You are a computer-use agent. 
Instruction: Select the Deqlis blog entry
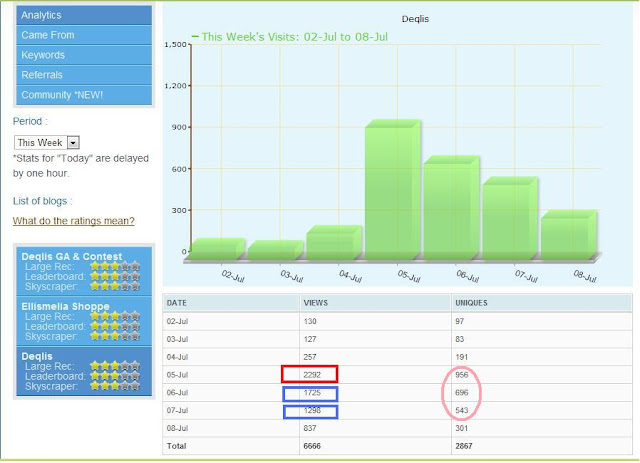[x=84, y=371]
